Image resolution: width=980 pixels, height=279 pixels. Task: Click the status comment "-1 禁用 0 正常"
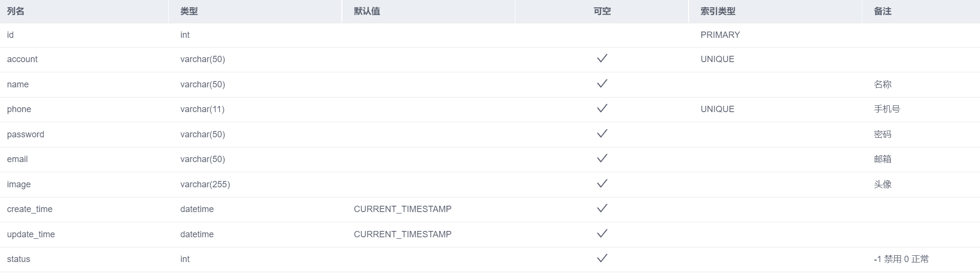[x=901, y=259]
